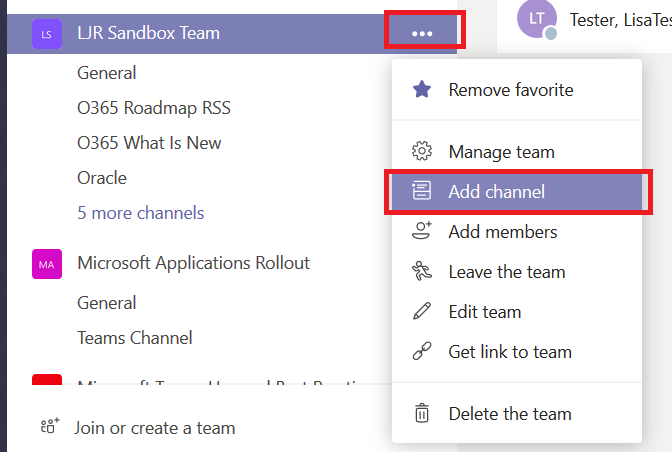Select the LJR Sandbox Team name

(x=148, y=33)
